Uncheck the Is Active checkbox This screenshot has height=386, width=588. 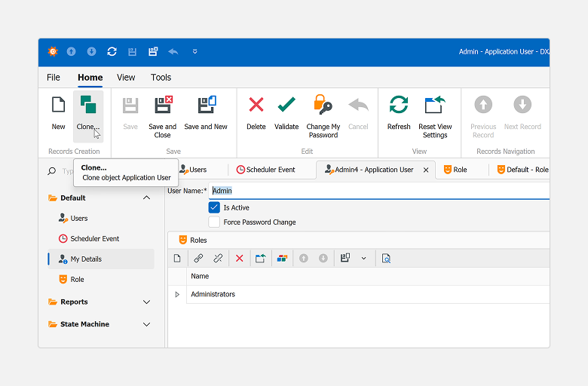coord(214,207)
